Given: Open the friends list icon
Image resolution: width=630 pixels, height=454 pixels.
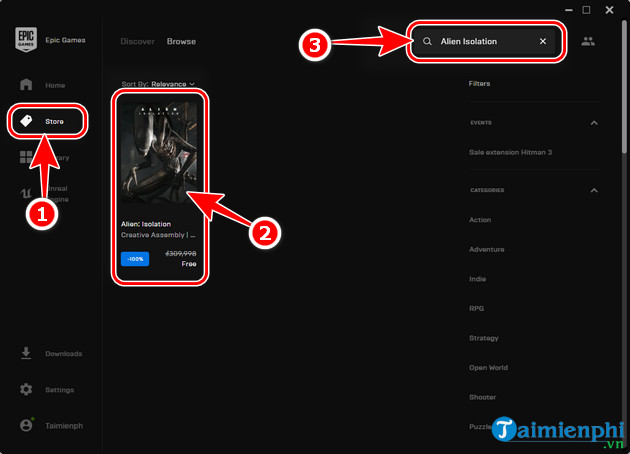Looking at the screenshot, I should pyautogui.click(x=588, y=41).
